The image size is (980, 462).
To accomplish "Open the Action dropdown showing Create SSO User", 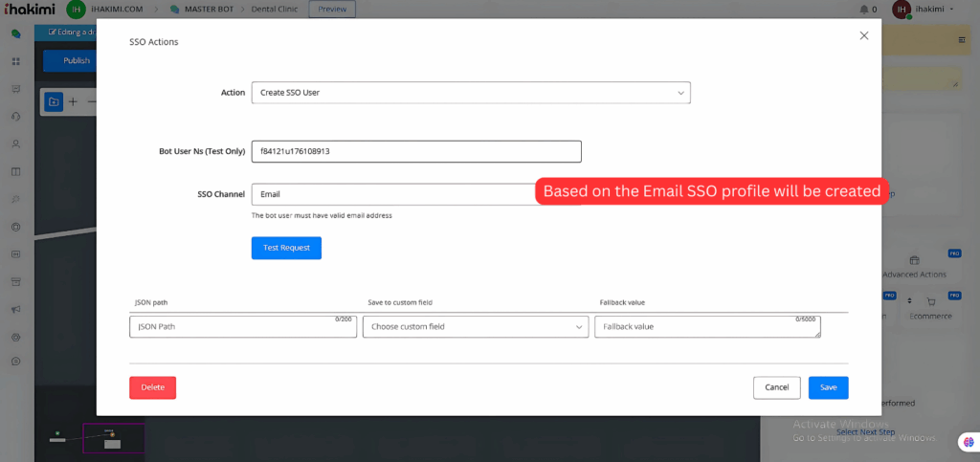I will tap(470, 93).
